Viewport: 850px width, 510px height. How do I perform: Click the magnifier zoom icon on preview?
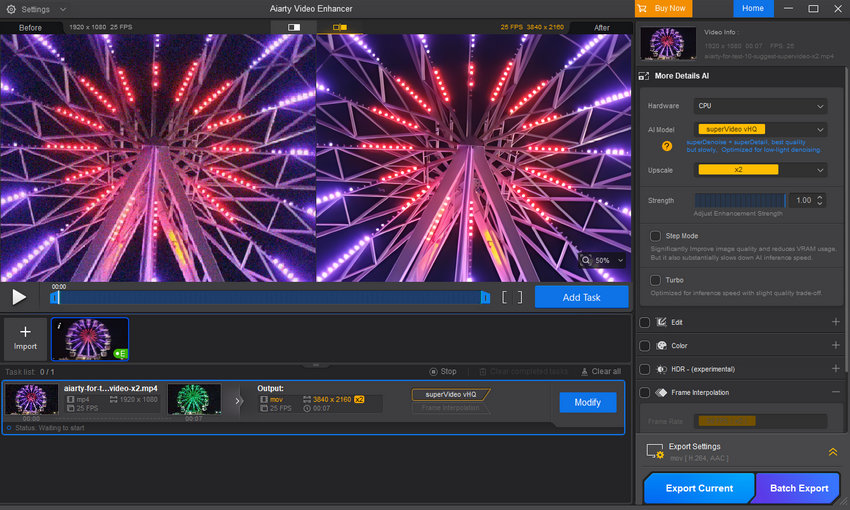tap(586, 260)
